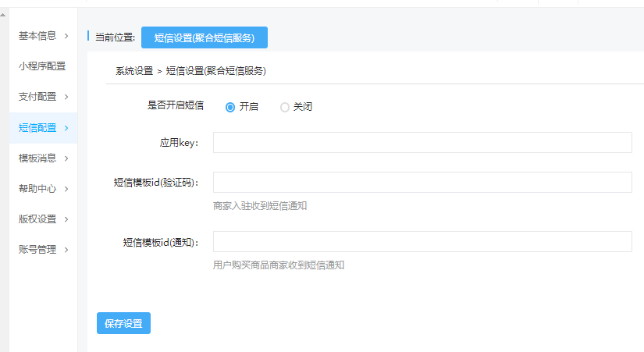Click the 短信模板id(验证码) input field
This screenshot has height=352, width=644.
(x=422, y=183)
